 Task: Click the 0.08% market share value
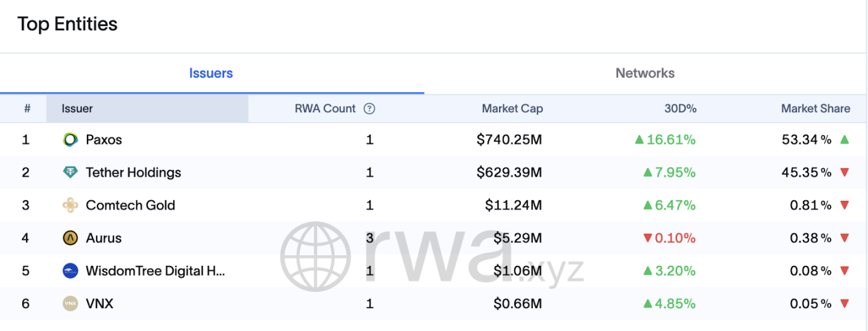pos(811,271)
